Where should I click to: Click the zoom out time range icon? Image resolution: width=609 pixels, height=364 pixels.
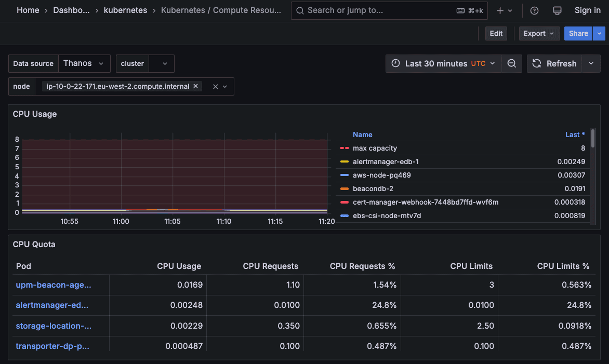(x=511, y=63)
